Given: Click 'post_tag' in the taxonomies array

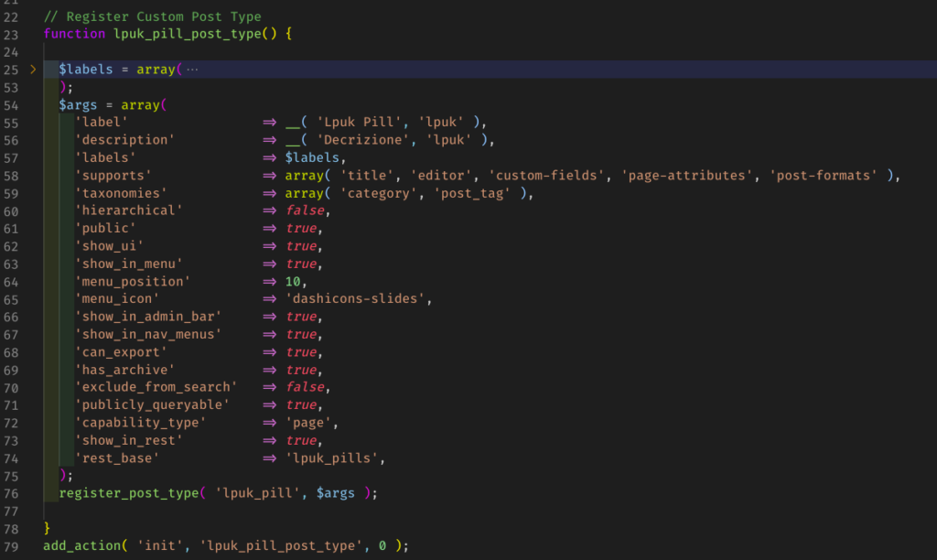Looking at the screenshot, I should pyautogui.click(x=472, y=193).
